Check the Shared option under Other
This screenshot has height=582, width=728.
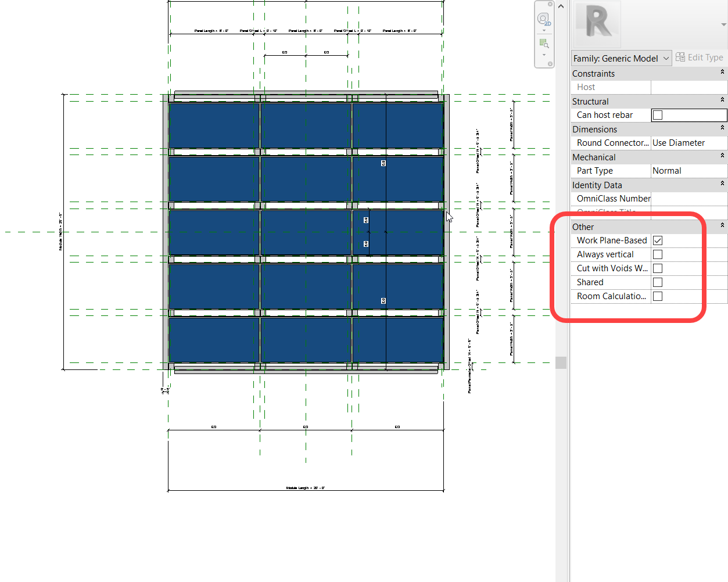(x=657, y=282)
